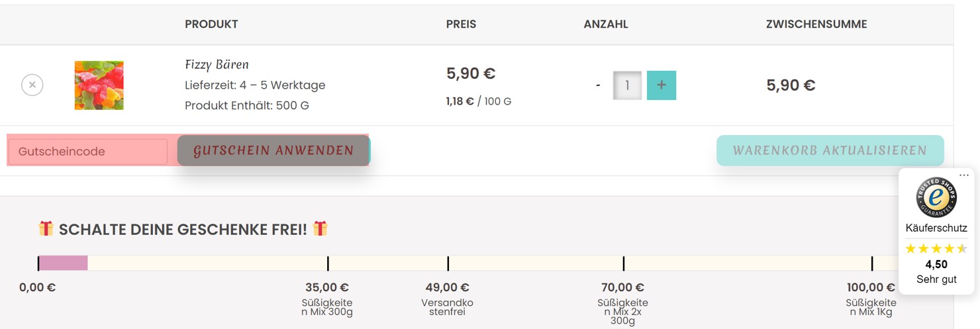980x329 pixels.
Task: Apply coupon with Gutschein anwenden
Action: click(273, 150)
